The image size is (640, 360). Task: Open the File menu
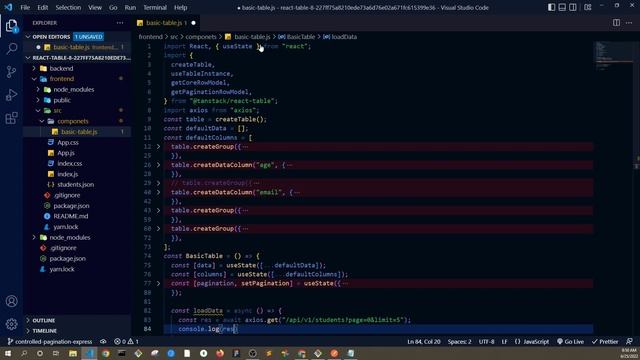25,7
